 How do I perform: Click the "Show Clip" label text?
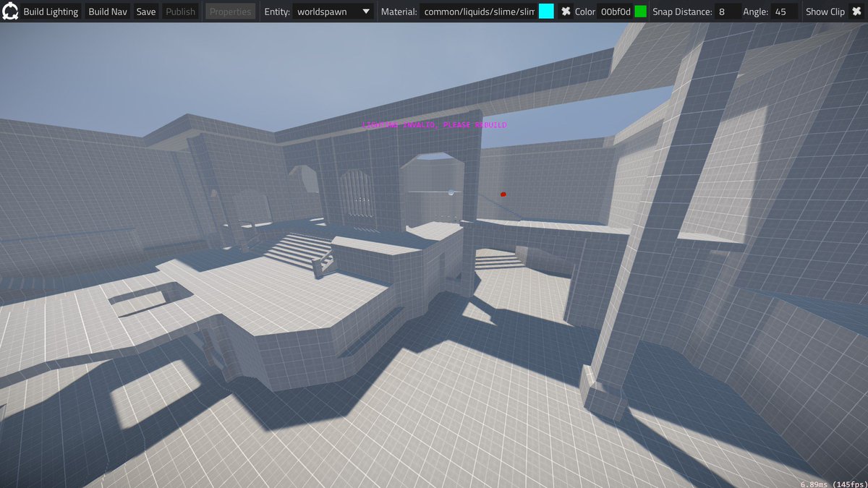pos(825,12)
